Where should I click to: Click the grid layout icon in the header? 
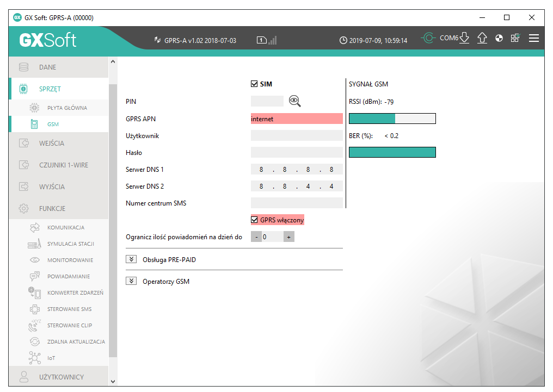[515, 38]
